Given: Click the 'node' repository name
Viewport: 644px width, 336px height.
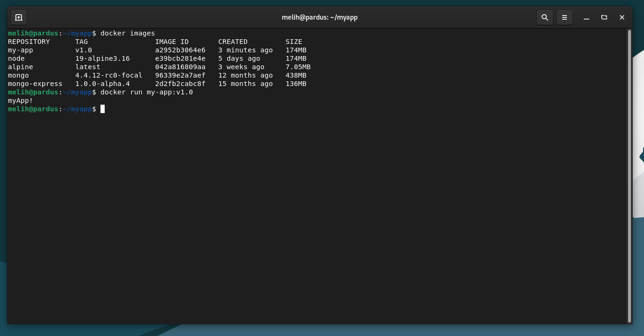Looking at the screenshot, I should (16, 58).
